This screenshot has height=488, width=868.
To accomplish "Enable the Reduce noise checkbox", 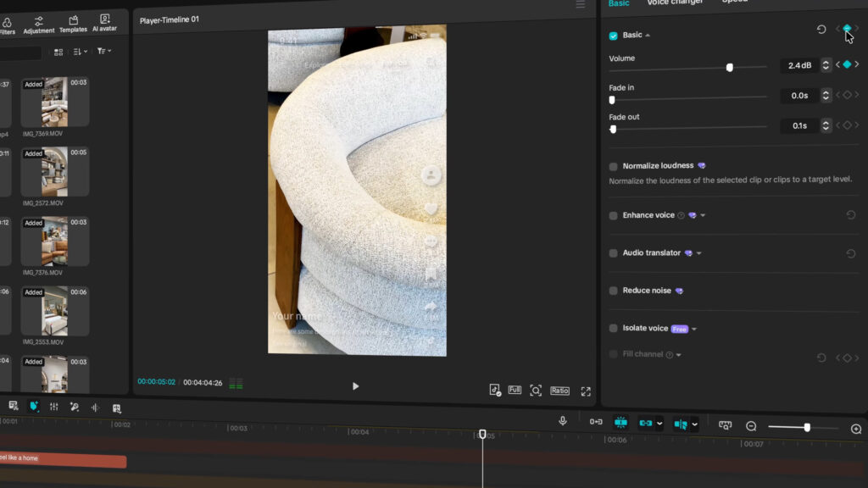I will 614,291.
